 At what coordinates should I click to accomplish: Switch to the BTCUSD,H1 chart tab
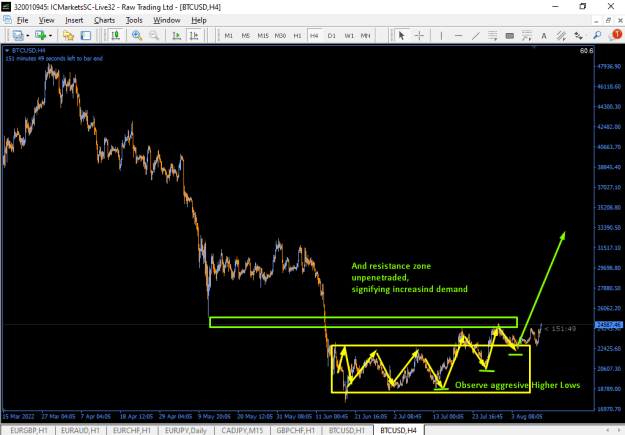coord(347,430)
